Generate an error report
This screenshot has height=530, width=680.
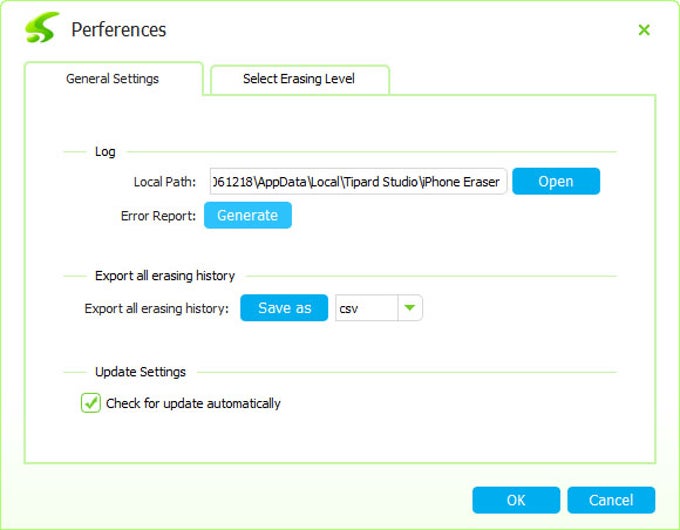(x=247, y=215)
